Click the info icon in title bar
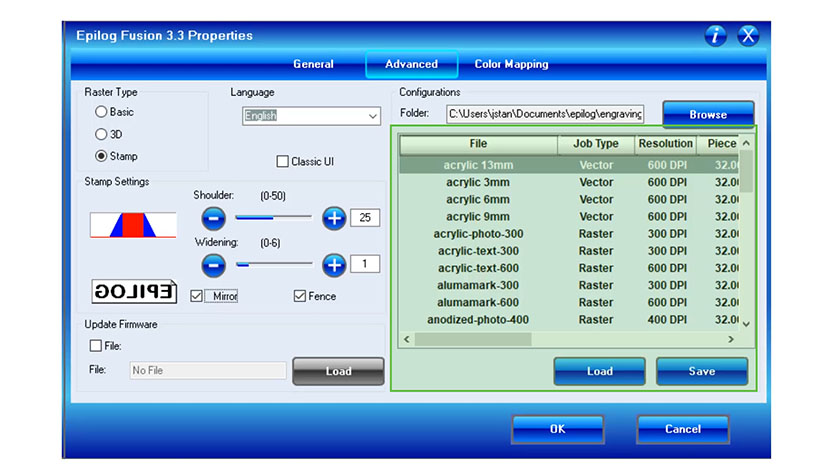The image size is (830, 473). (x=716, y=36)
